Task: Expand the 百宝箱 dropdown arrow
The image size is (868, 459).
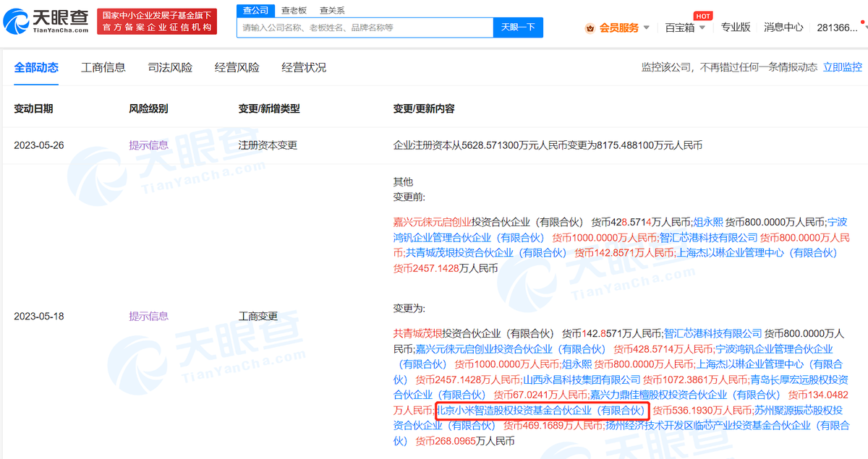Action: click(702, 28)
